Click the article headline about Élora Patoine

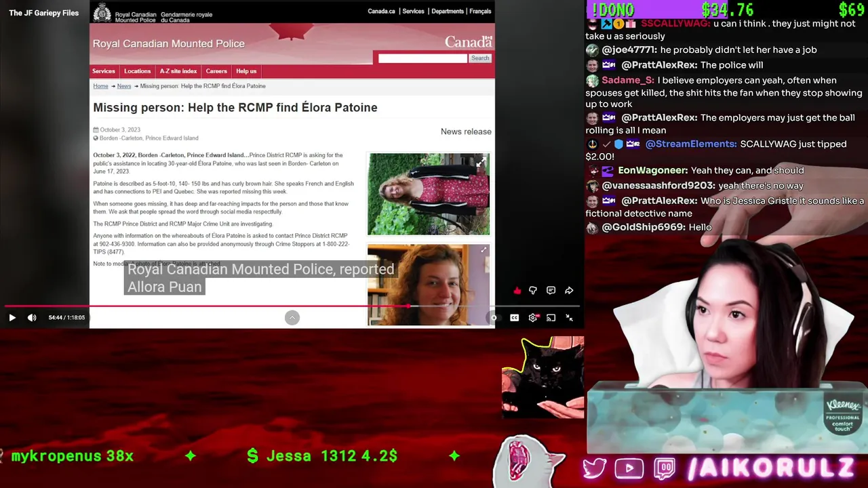click(235, 107)
